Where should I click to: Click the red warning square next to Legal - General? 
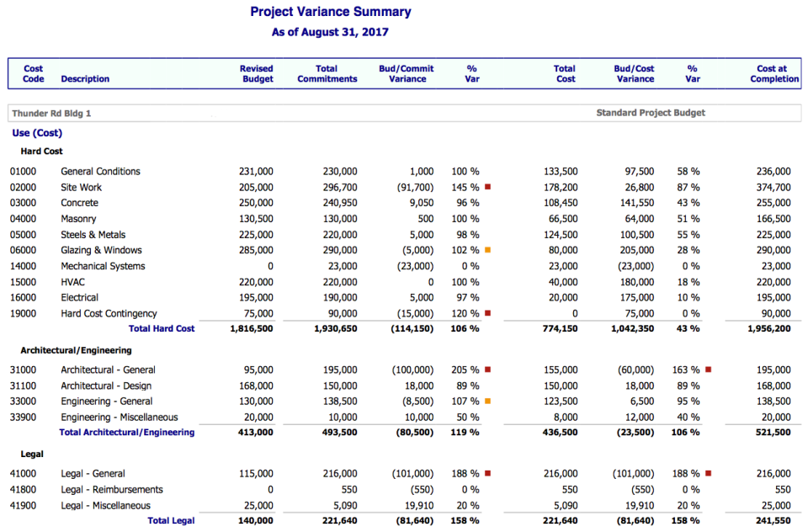coord(488,472)
